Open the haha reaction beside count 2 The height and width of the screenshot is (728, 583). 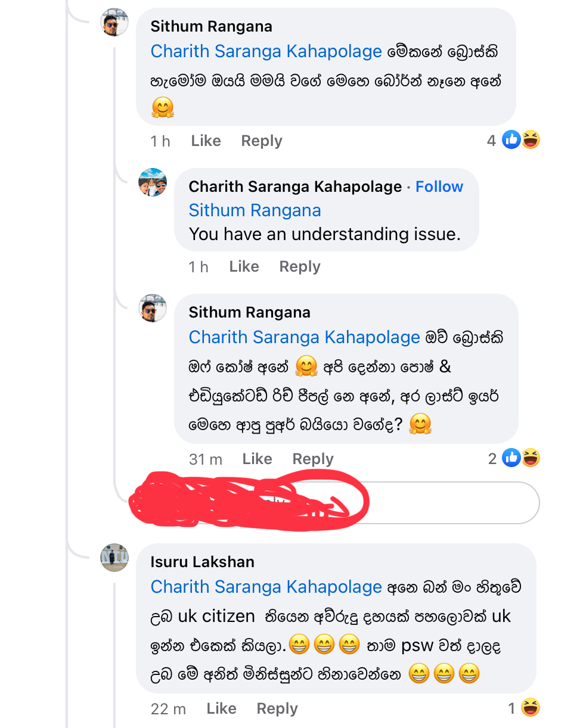coord(531,458)
